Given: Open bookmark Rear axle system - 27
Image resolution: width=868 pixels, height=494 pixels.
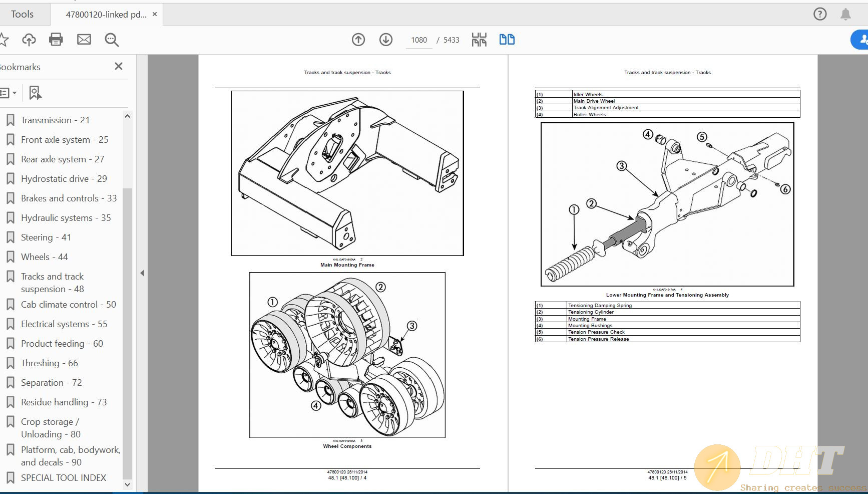Looking at the screenshot, I should [x=63, y=159].
